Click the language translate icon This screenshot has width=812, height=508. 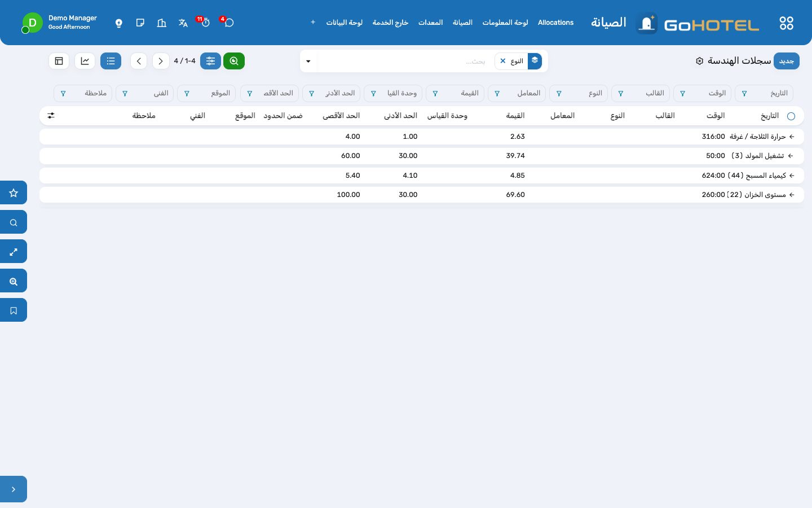(183, 23)
